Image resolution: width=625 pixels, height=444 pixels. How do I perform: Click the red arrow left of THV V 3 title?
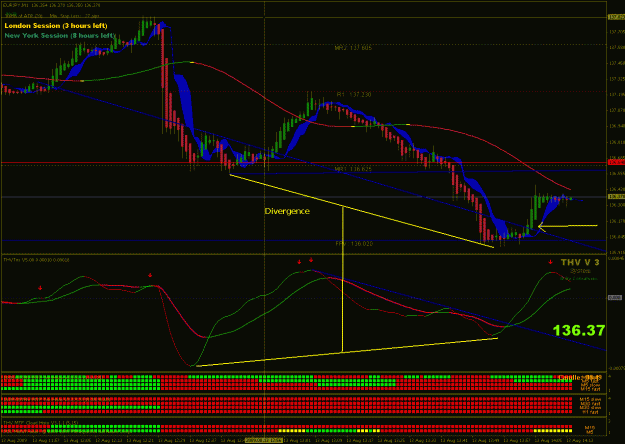pos(550,262)
